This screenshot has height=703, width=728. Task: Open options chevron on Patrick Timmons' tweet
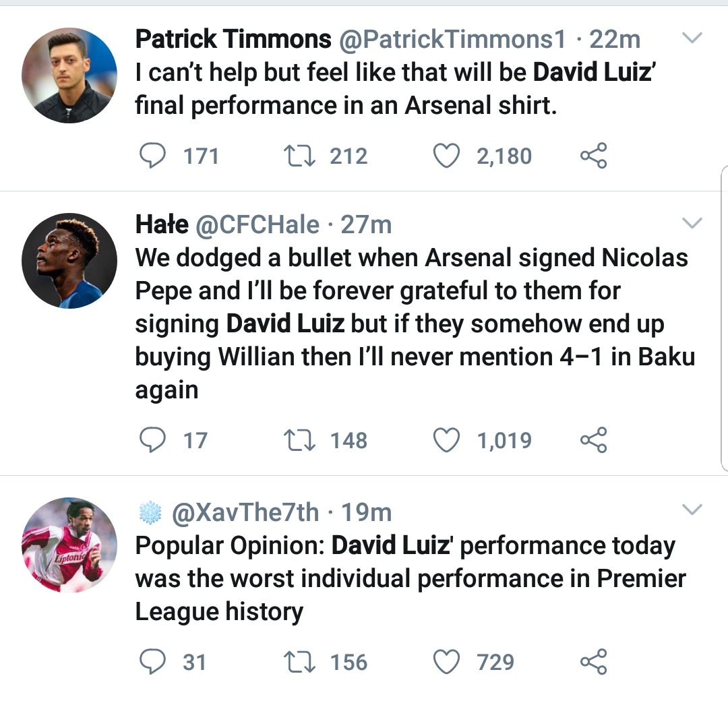693,38
